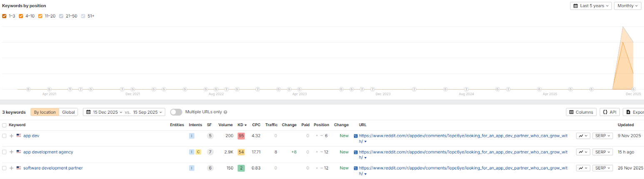Enable the 21–50 position checkbox
The image size is (644, 179).
(x=61, y=16)
